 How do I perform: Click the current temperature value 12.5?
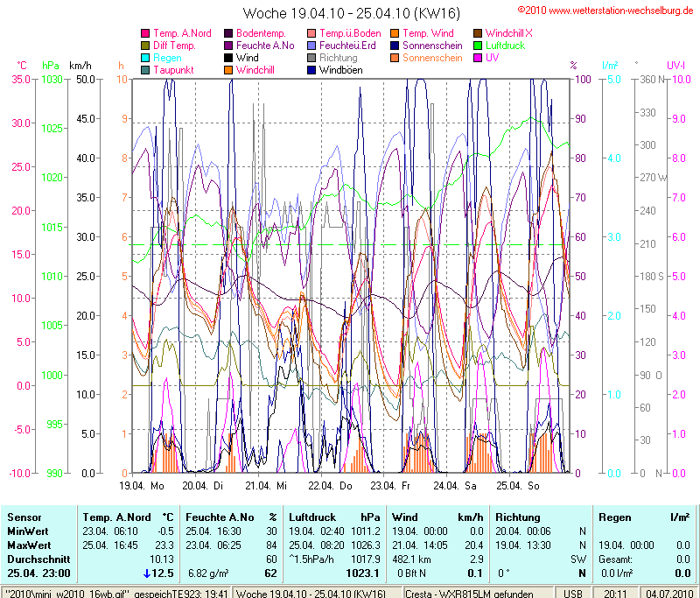(x=163, y=573)
